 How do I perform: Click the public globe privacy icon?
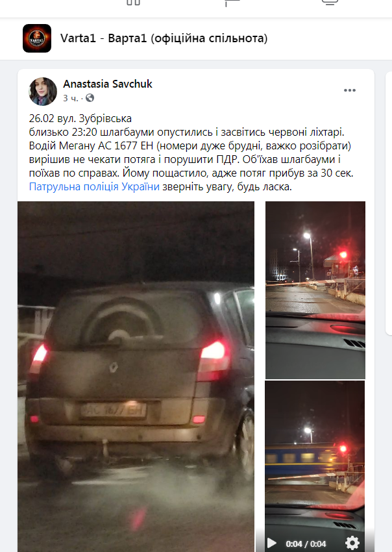[90, 98]
